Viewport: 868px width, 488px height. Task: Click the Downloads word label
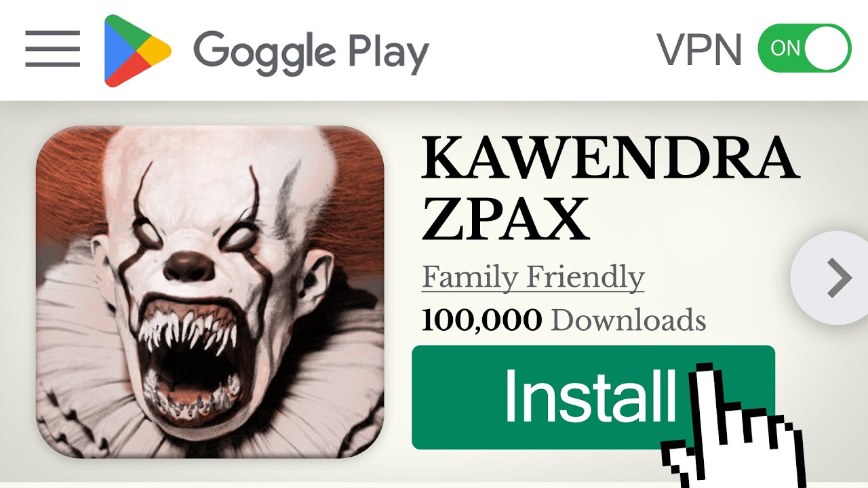629,320
